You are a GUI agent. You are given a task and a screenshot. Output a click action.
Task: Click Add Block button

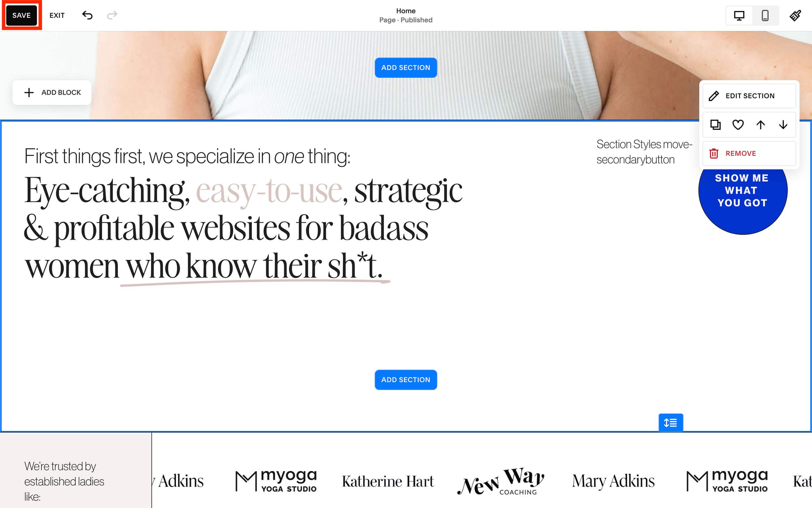click(52, 92)
